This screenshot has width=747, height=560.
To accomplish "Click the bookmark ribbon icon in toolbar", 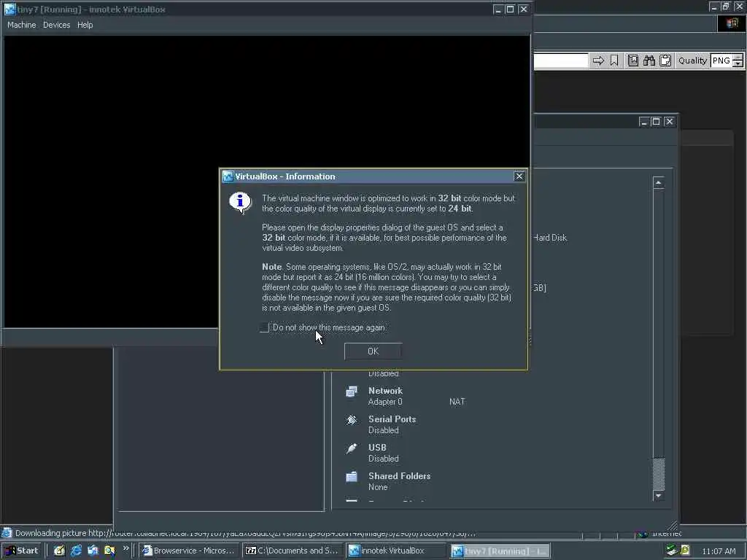I will pyautogui.click(x=614, y=61).
